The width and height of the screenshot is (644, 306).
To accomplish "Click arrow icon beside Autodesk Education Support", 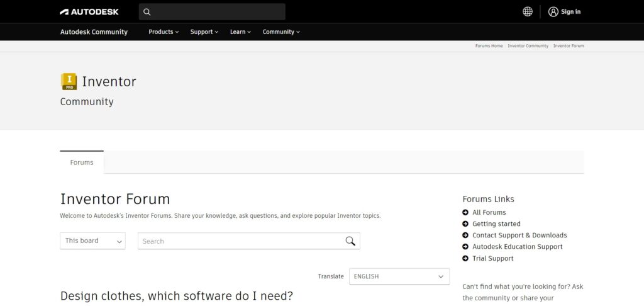I will pos(465,247).
